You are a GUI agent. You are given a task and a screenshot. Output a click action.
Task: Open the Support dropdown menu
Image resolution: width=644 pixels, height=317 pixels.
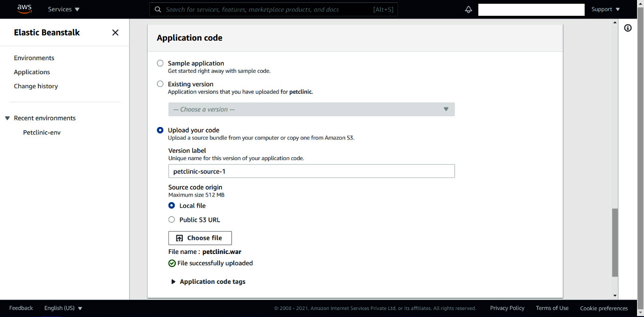[x=605, y=9]
